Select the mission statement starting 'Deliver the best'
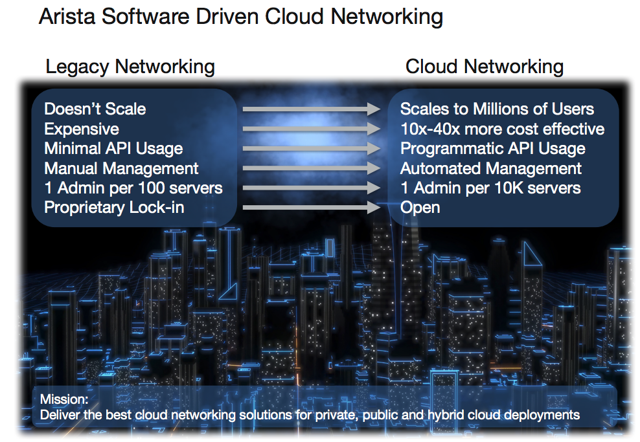 [x=310, y=415]
